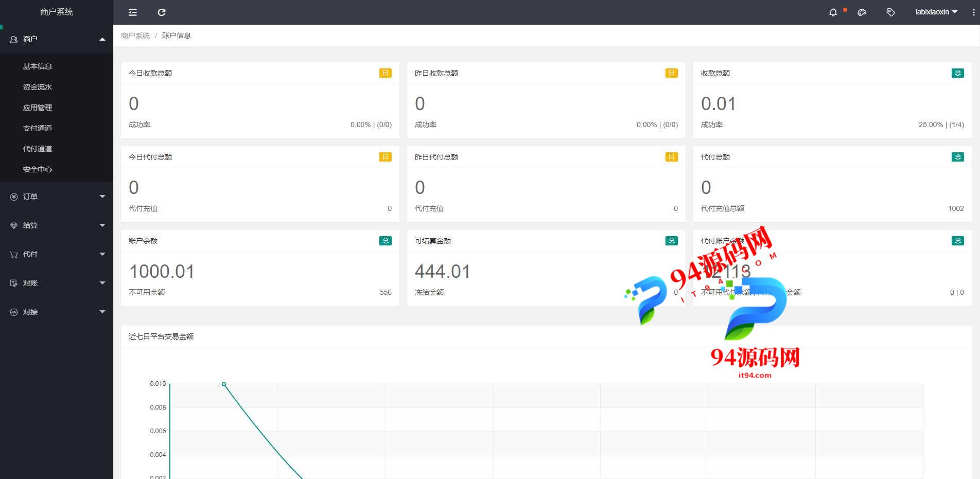Click the 总 badge on 代付总额
Viewport: 980px width, 479px height.
click(x=958, y=157)
